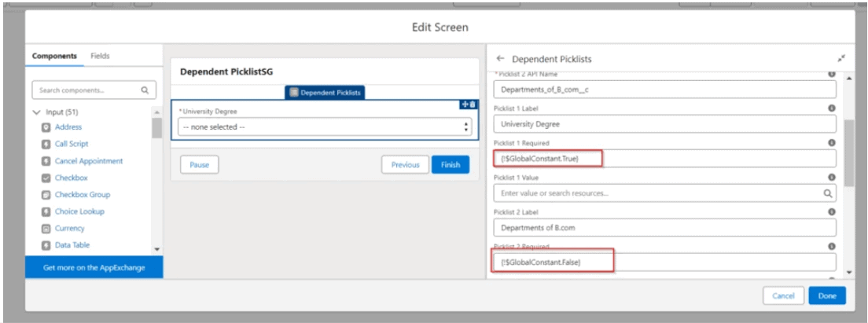Click the Address component icon
The width and height of the screenshot is (868, 323).
click(x=46, y=127)
